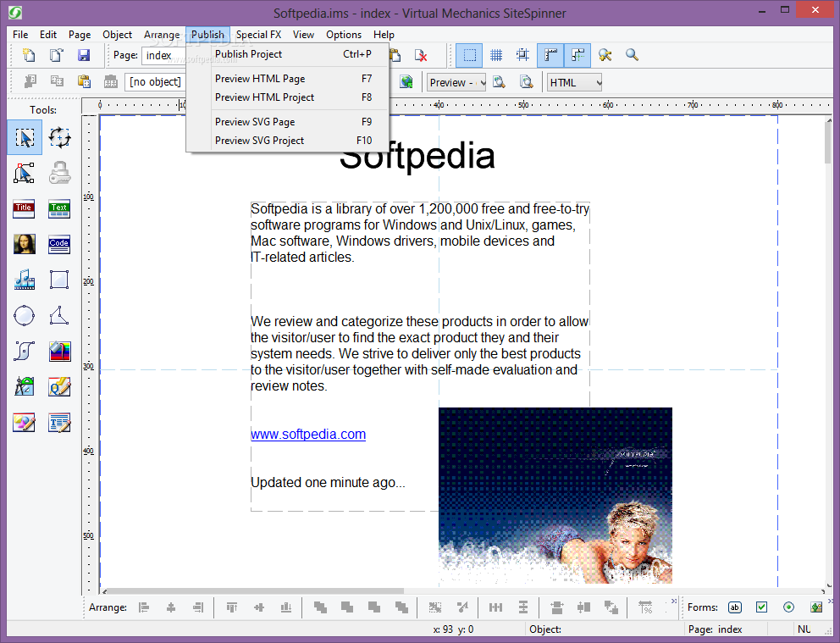Open the object selector showing [no object]
Viewport: 840px width, 643px height.
click(x=155, y=82)
